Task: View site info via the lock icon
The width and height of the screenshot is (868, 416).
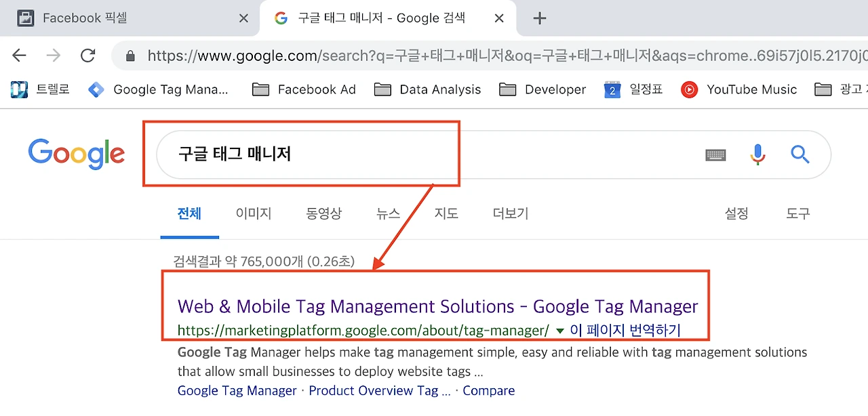Action: (x=130, y=56)
